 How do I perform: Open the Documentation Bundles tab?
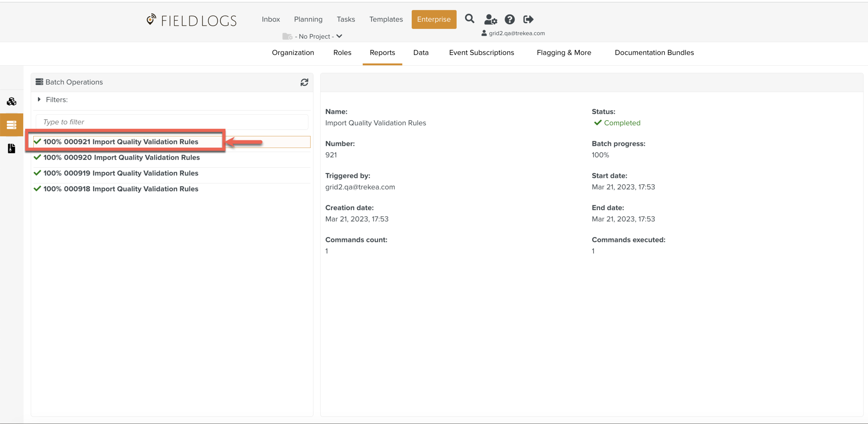654,53
